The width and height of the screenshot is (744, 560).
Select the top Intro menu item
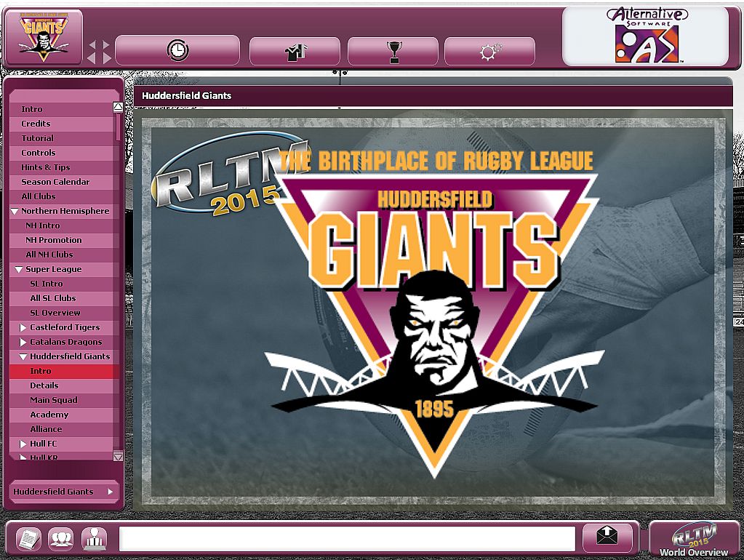[x=61, y=109]
